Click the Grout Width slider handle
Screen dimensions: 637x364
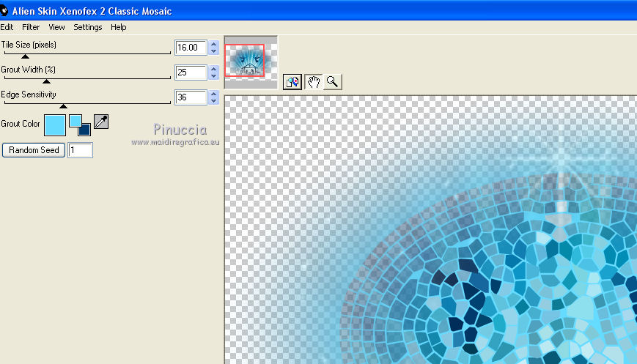(47, 81)
